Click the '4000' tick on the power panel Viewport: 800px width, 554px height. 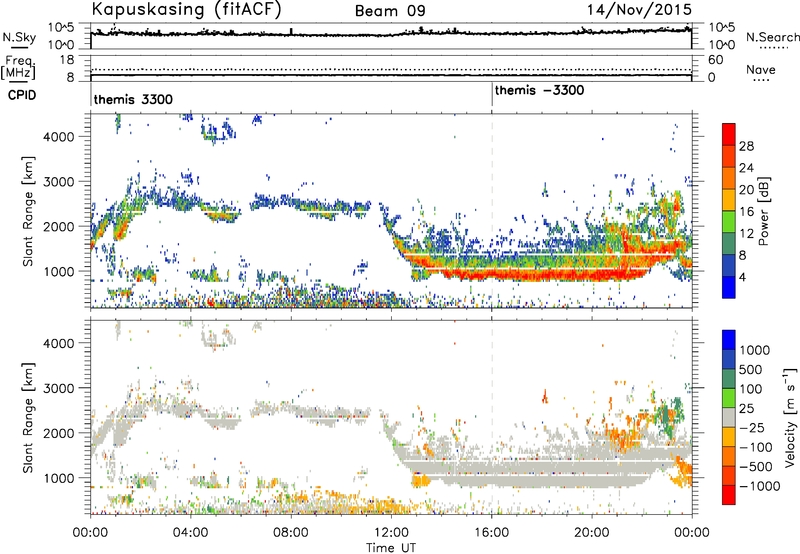(x=59, y=137)
